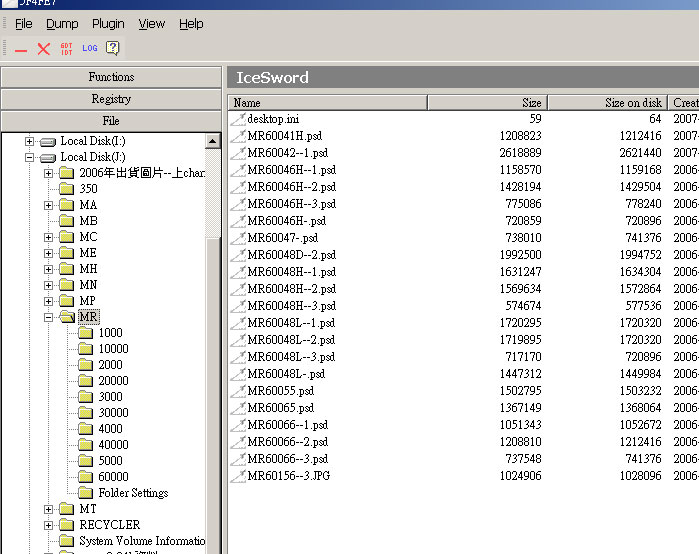699x554 pixels.
Task: Expand the Local Disk (I:) node
Action: (30, 141)
